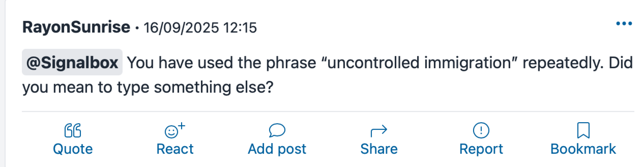Screen dimensions: 644x167
Task: Open the three-dot post options menu
Action: click(624, 24)
